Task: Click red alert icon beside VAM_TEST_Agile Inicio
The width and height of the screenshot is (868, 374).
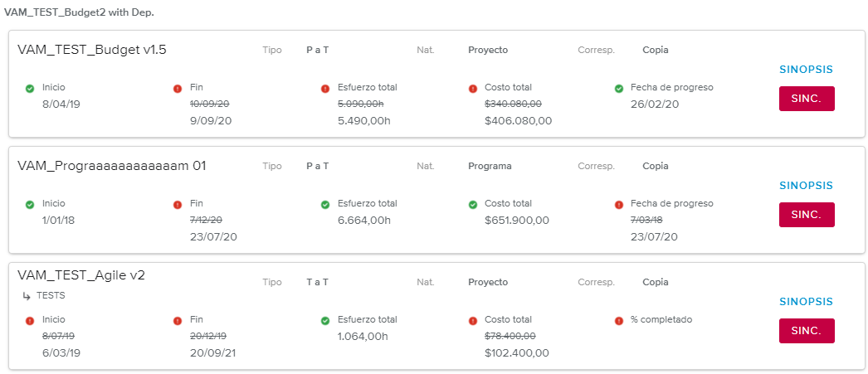Action: pos(30,320)
